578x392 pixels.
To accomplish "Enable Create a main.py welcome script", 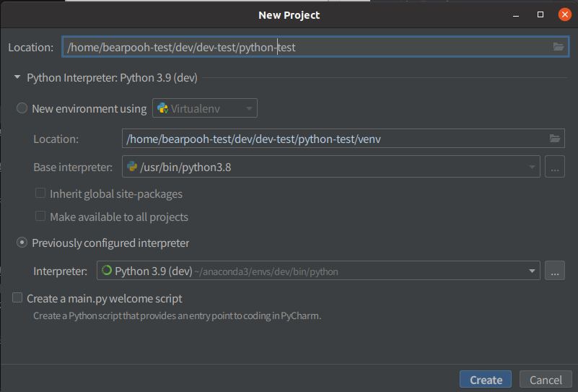I will tap(17, 298).
